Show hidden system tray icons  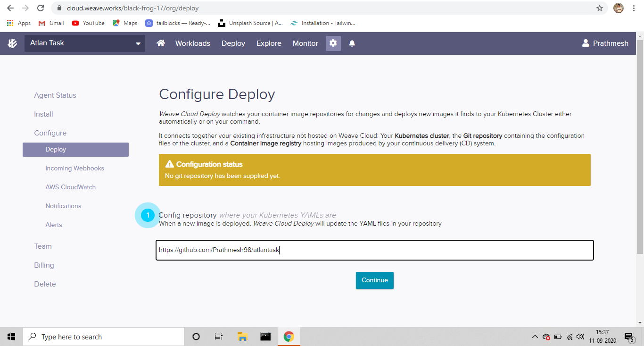[x=535, y=337]
